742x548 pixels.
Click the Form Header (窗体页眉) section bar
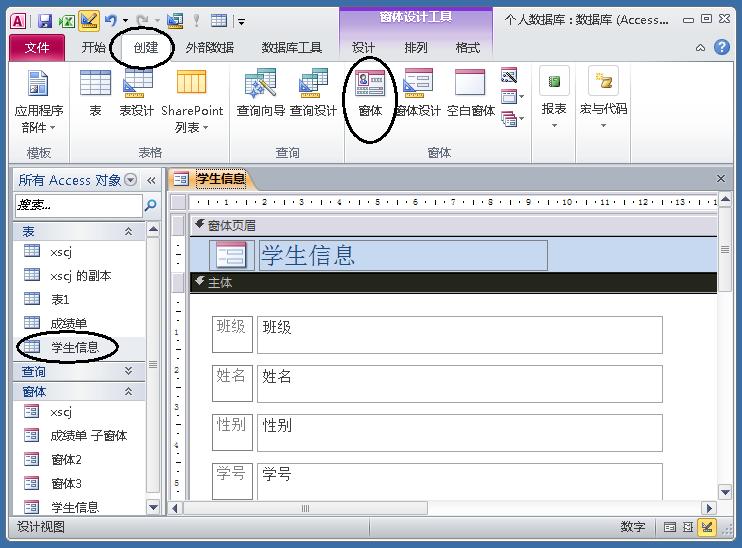click(454, 226)
